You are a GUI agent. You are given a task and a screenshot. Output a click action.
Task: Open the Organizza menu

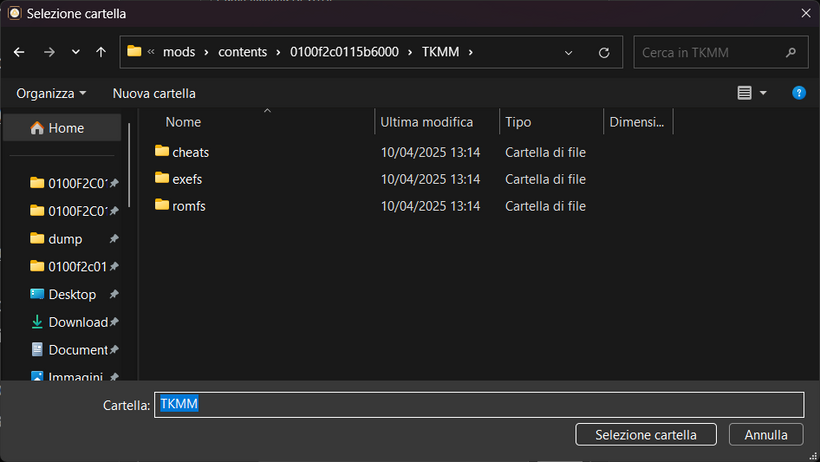51,93
